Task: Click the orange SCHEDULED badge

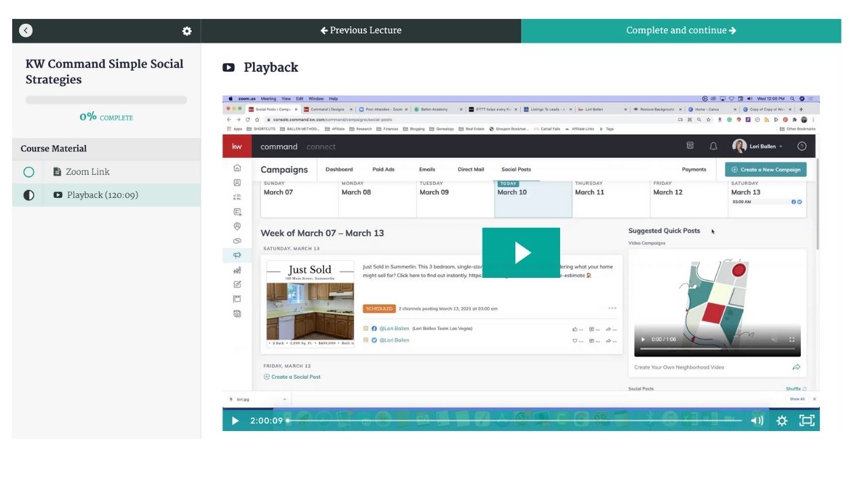Action: (379, 308)
